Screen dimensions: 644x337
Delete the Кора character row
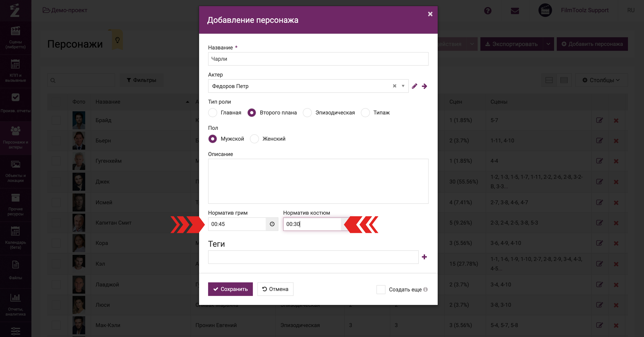[616, 243]
